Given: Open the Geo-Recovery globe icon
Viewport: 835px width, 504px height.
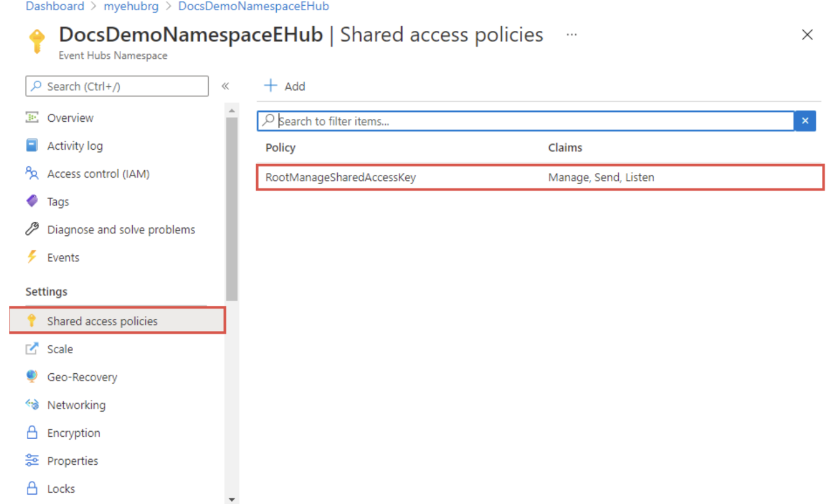Looking at the screenshot, I should (x=32, y=376).
